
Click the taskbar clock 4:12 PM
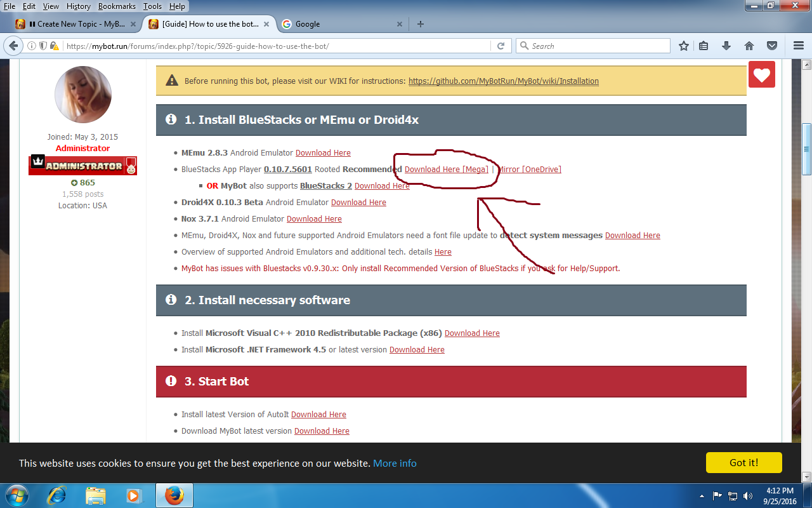[x=780, y=491]
